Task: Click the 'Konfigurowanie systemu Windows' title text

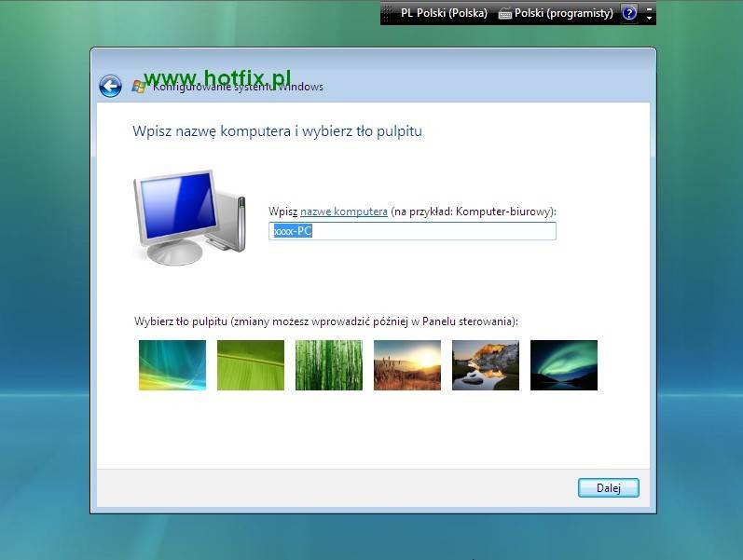Action: click(x=238, y=87)
